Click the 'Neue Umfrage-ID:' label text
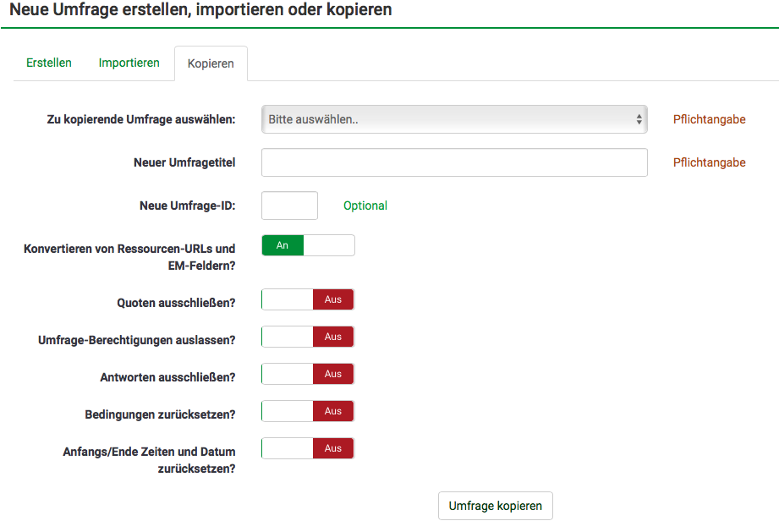This screenshot has height=532, width=779. (187, 206)
